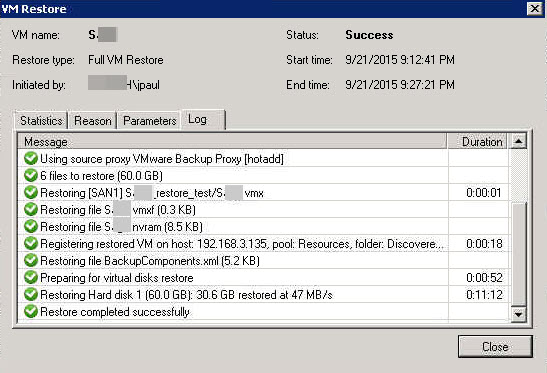547x373 pixels.
Task: Click the 'Restore type:' field label
Action: tap(43, 60)
